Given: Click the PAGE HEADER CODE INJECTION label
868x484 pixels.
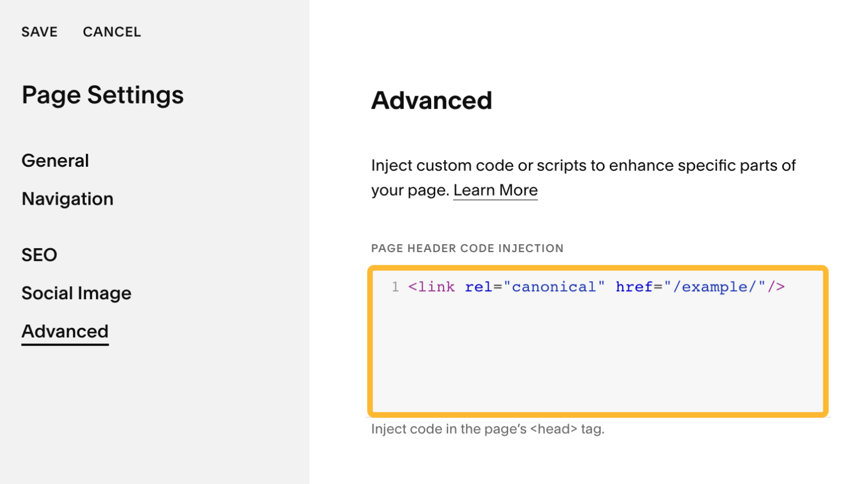Looking at the screenshot, I should (467, 248).
